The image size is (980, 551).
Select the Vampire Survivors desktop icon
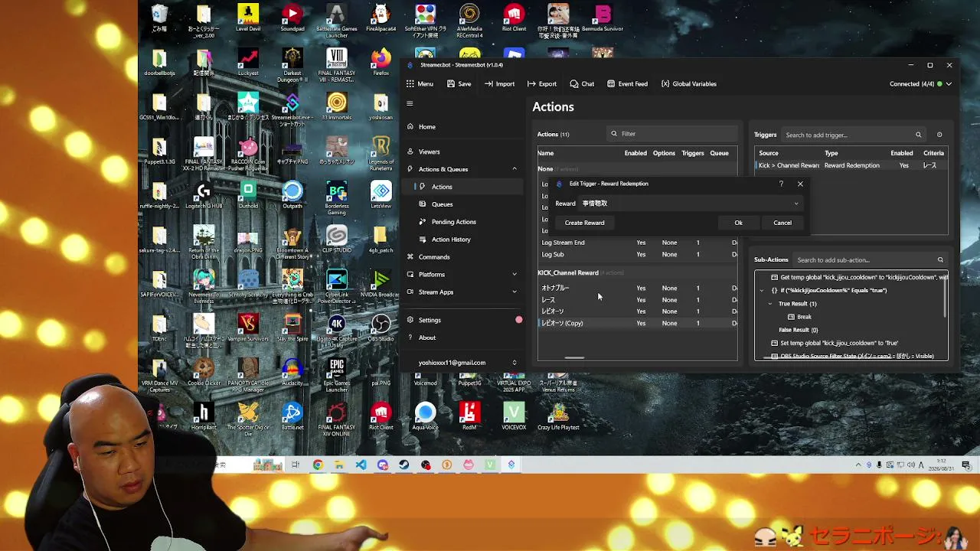248,328
